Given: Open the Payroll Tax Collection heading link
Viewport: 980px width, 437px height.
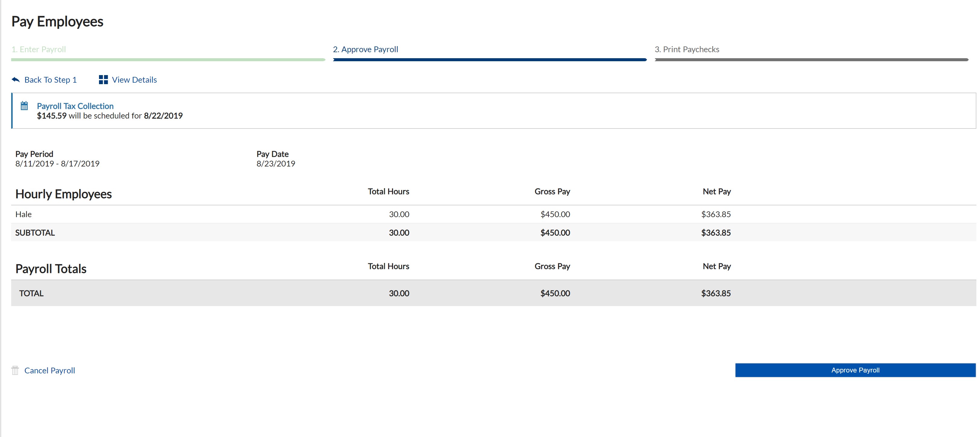Looking at the screenshot, I should pos(75,106).
